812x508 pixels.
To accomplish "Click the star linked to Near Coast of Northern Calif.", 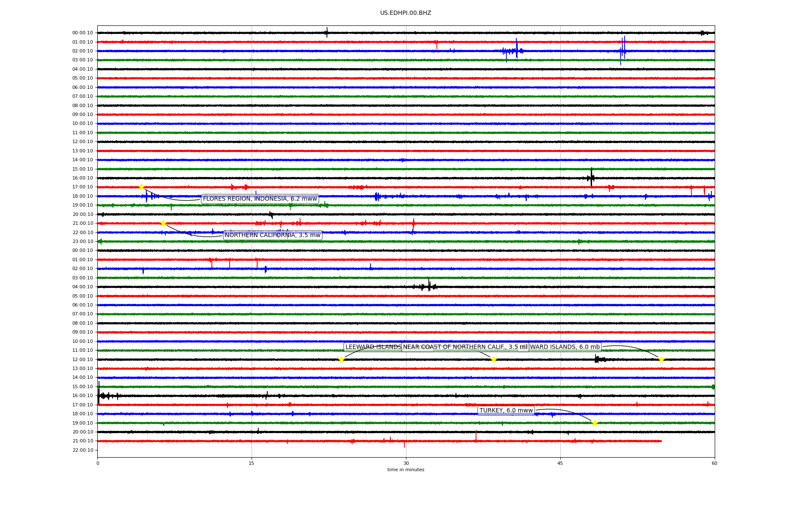I will tap(494, 360).
